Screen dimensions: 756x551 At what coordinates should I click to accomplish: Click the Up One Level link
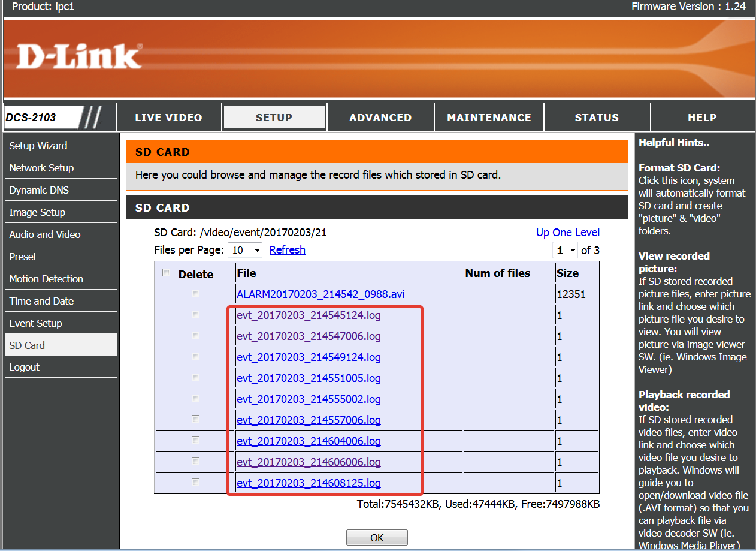pos(568,233)
